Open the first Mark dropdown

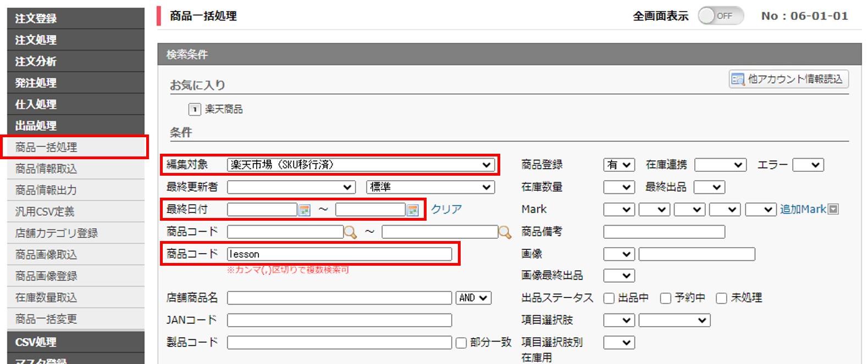pyautogui.click(x=619, y=210)
